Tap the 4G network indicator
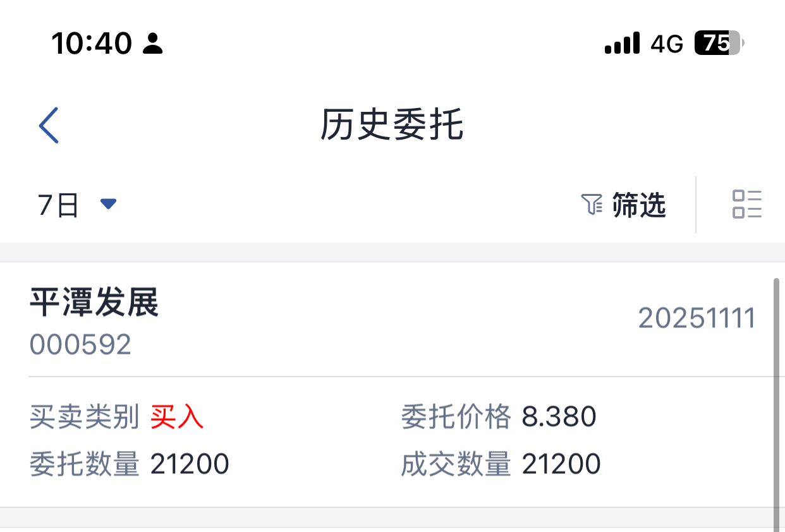The width and height of the screenshot is (785, 532). (667, 44)
